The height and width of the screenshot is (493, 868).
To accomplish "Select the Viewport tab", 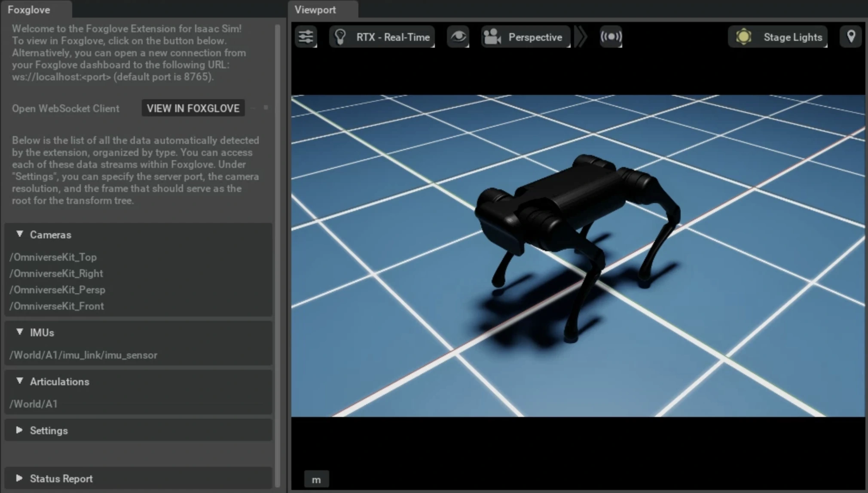I will (315, 9).
